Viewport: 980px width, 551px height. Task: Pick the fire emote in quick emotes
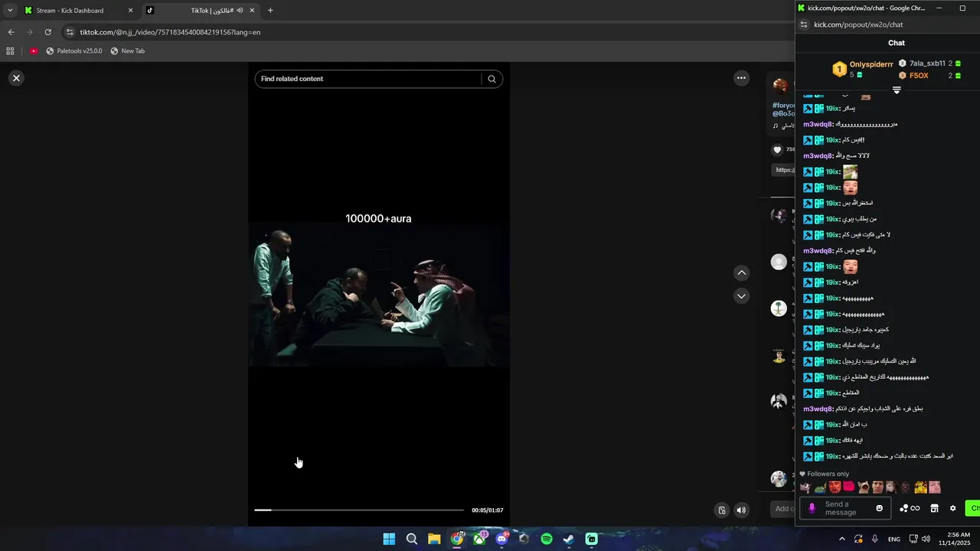(x=920, y=487)
